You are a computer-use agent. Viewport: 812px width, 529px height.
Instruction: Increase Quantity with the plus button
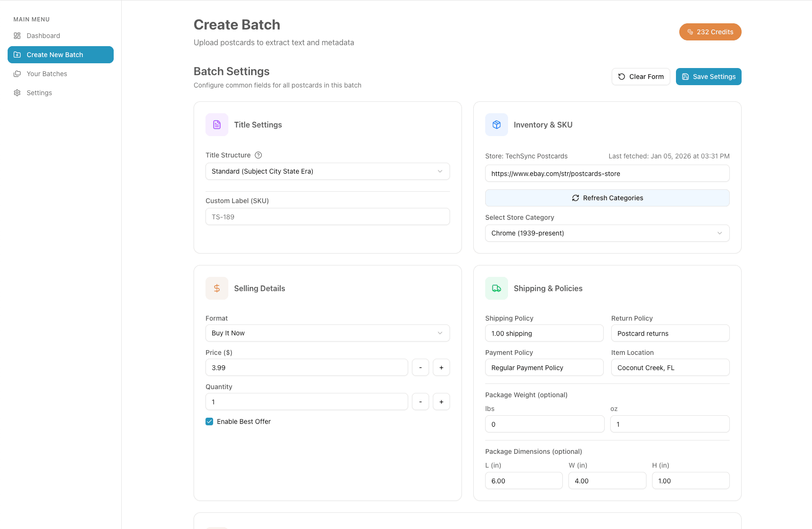pyautogui.click(x=441, y=402)
